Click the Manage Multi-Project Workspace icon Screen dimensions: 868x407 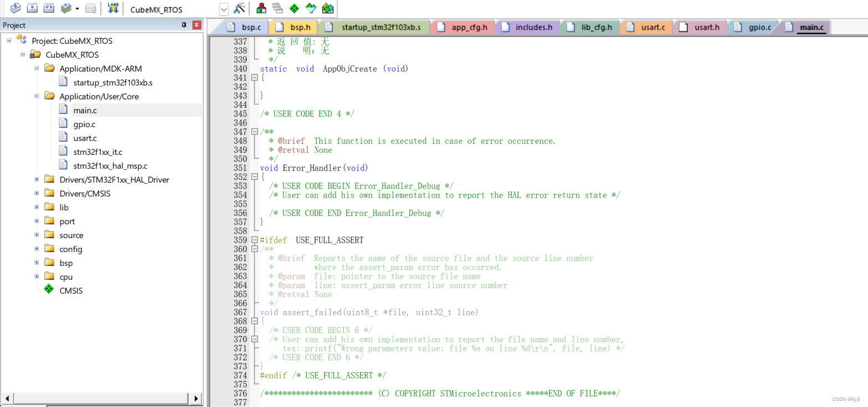(x=278, y=8)
